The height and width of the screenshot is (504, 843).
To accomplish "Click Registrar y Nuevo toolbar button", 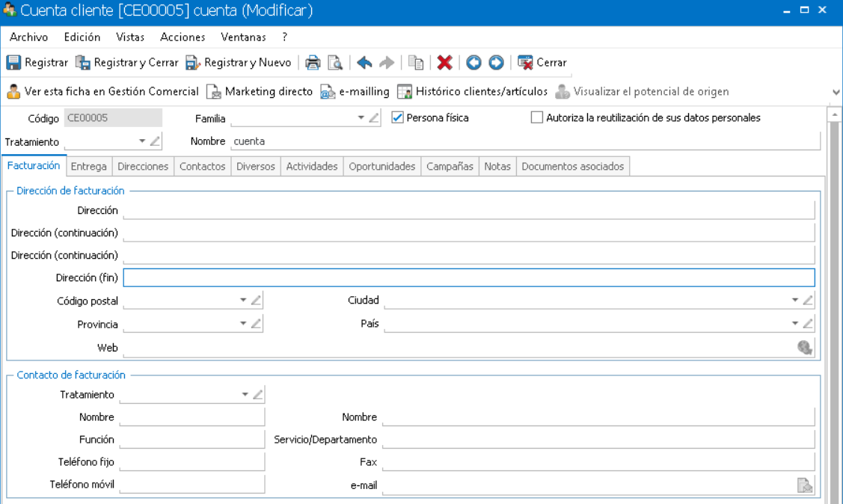I will 238,62.
